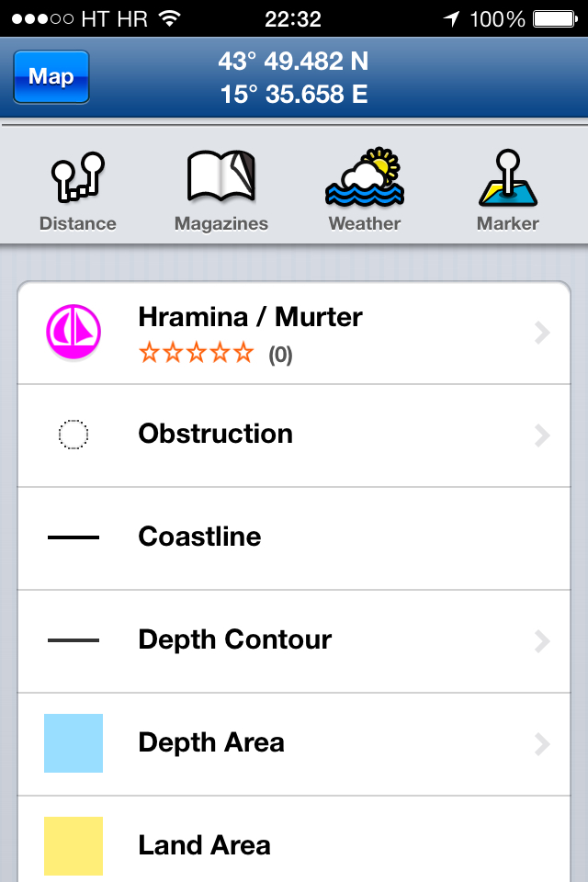Open the Distance measuring tool
This screenshot has width=588, height=882.
coord(78,191)
